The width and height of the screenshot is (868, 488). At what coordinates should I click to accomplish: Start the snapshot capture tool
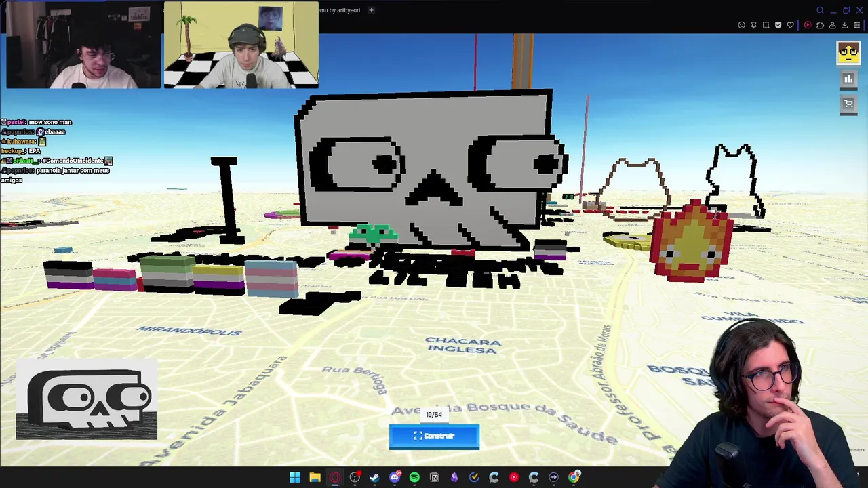(x=766, y=25)
